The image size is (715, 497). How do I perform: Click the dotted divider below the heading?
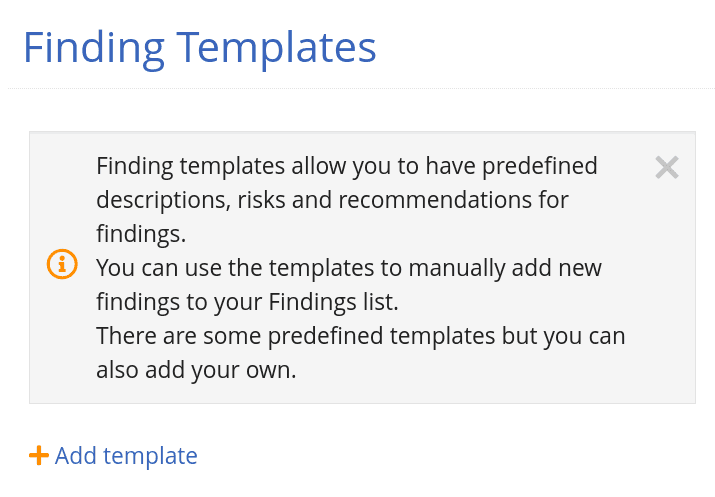[360, 89]
